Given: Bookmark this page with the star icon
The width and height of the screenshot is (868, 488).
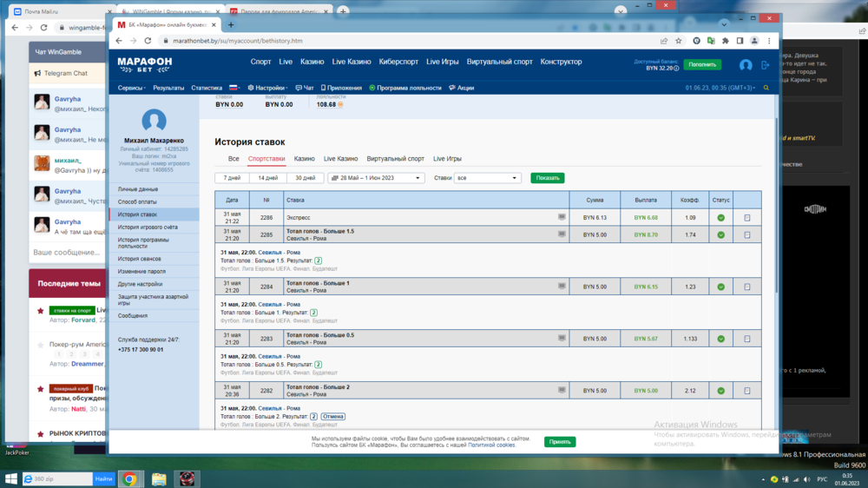Looking at the screenshot, I should [x=681, y=41].
